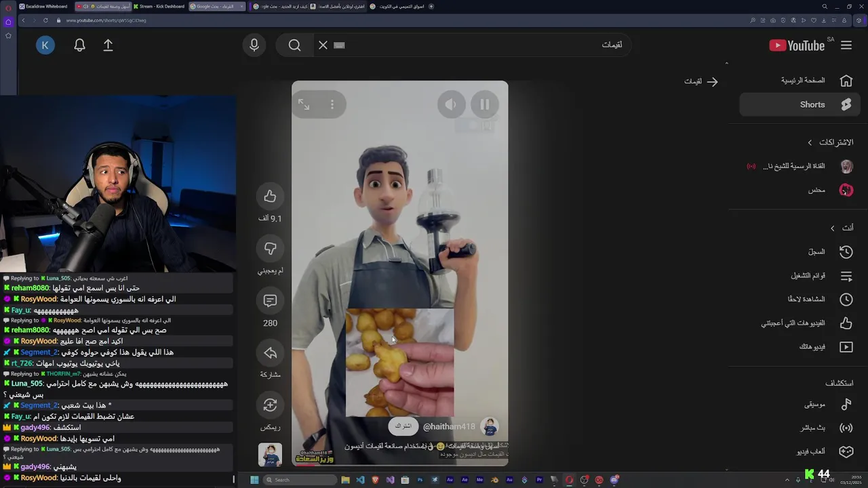
Task: Open Premiere Pro from the taskbar
Action: 539,480
